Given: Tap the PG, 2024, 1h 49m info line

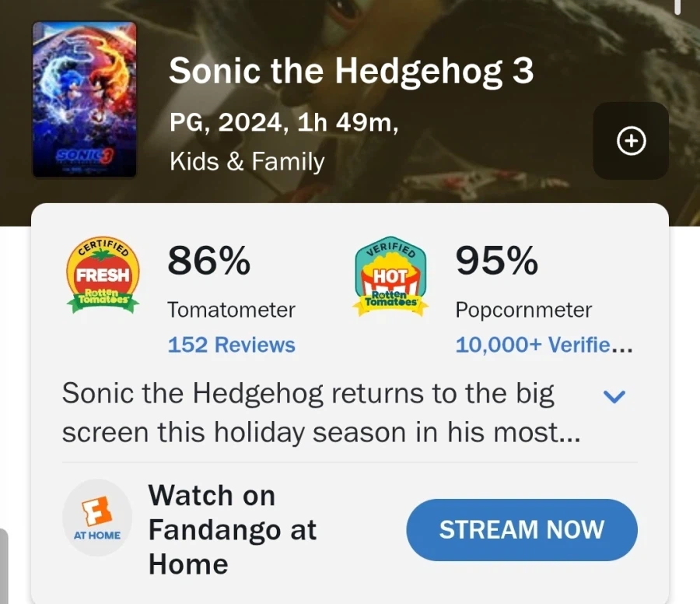Looking at the screenshot, I should coord(284,123).
